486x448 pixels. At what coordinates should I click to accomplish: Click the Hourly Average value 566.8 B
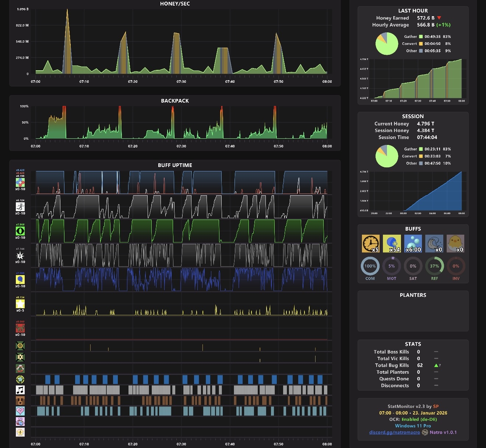point(426,25)
